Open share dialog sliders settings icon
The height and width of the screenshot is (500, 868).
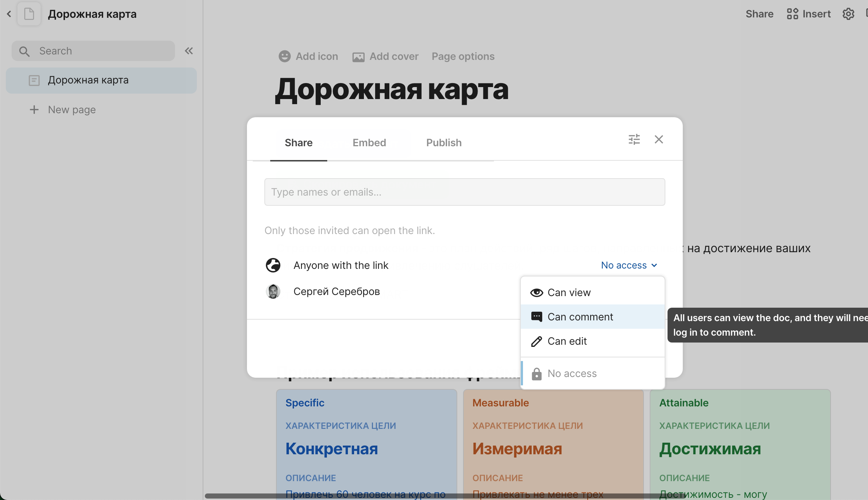pos(634,139)
